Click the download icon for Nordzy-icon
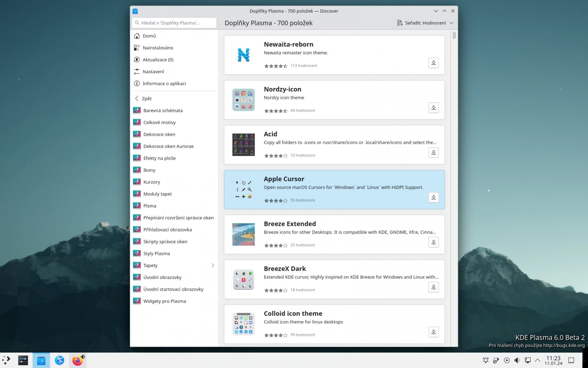This screenshot has width=588, height=368. [434, 108]
